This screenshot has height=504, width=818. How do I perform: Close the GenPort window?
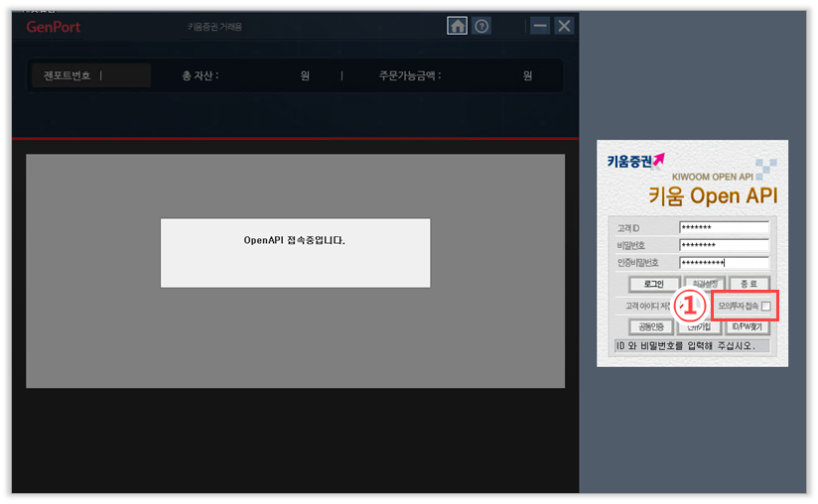tap(565, 26)
